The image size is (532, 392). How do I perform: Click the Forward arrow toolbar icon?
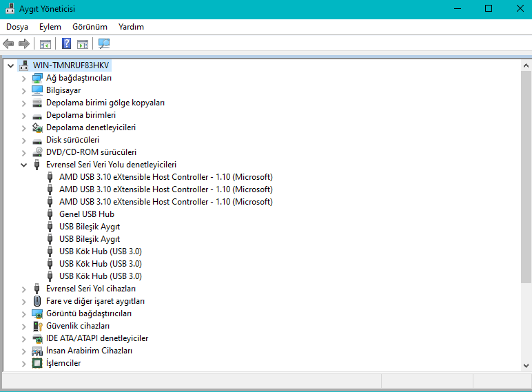pos(23,43)
